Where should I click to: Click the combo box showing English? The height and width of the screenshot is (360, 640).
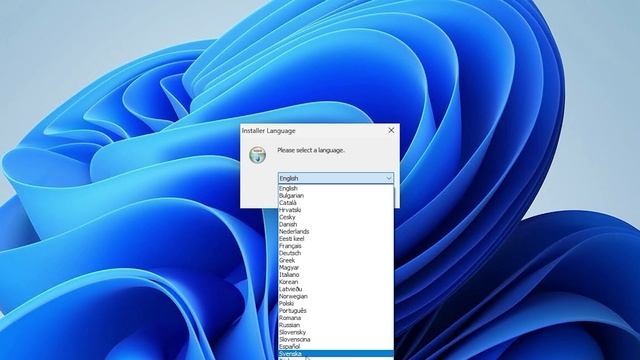[x=336, y=178]
